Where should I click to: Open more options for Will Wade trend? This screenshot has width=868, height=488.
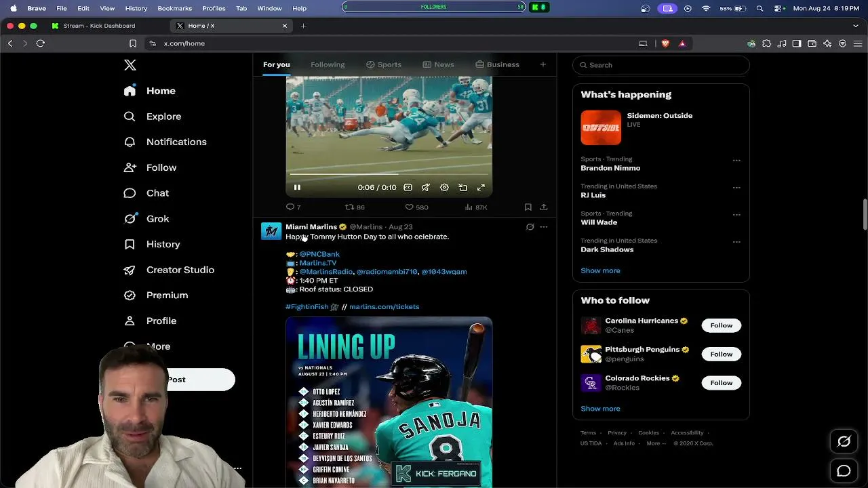pyautogui.click(x=736, y=215)
